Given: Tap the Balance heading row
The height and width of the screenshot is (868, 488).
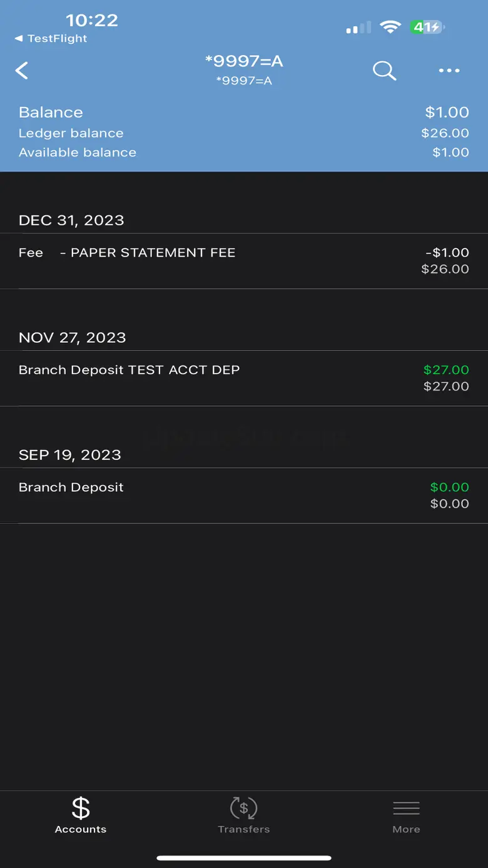Looking at the screenshot, I should [x=244, y=113].
